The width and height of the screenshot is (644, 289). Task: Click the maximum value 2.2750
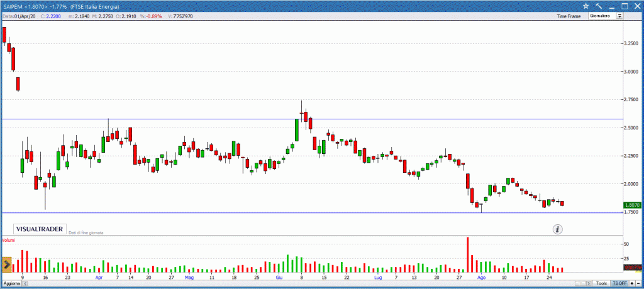pyautogui.click(x=106, y=16)
